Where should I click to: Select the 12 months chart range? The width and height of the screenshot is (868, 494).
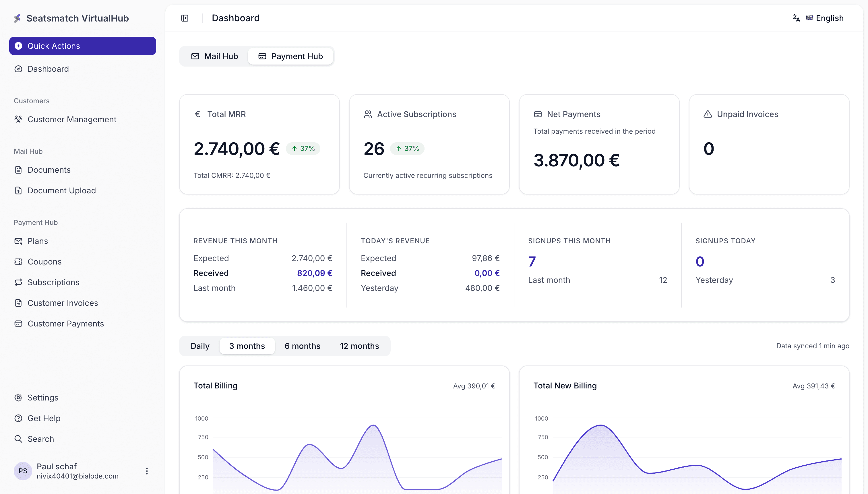[359, 346]
